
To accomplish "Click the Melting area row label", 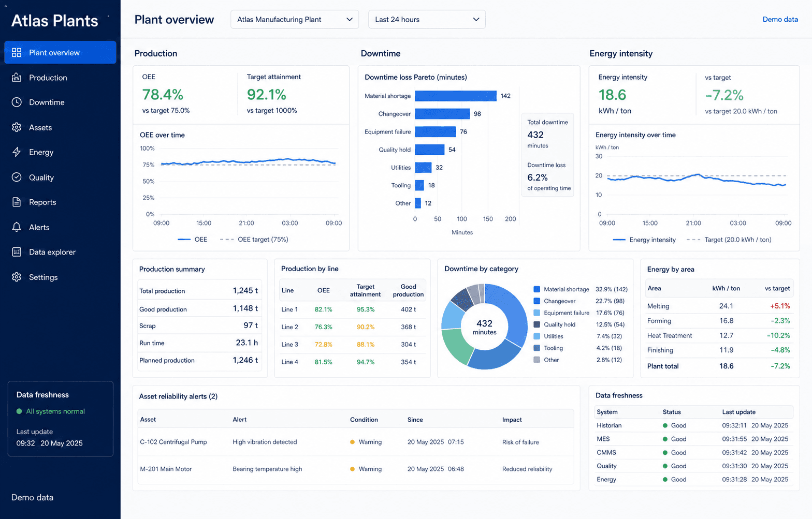I will 658,306.
